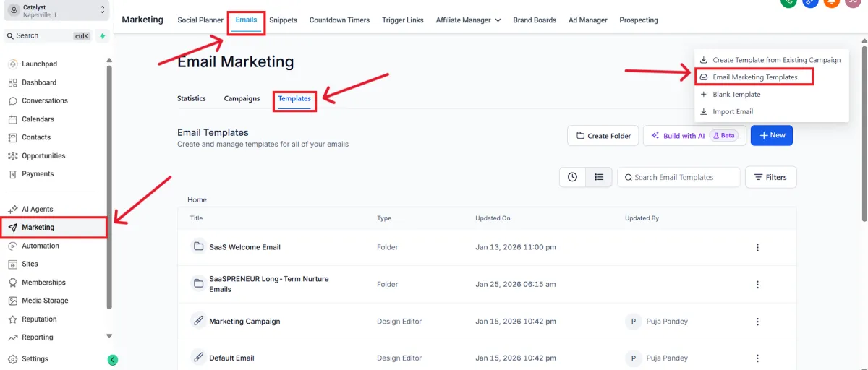Image resolution: width=868 pixels, height=370 pixels.
Task: Open the Marketing Campaign template
Action: [x=244, y=321]
